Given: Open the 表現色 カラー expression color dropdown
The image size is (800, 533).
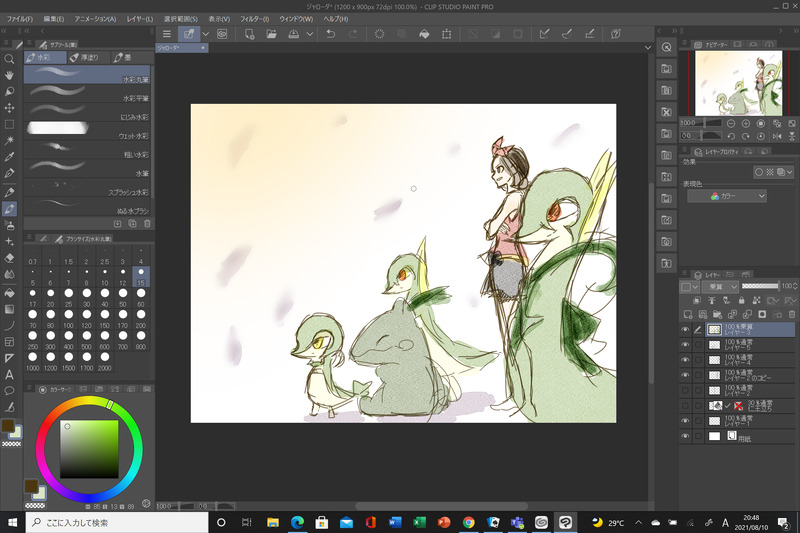Looking at the screenshot, I should coord(727,196).
